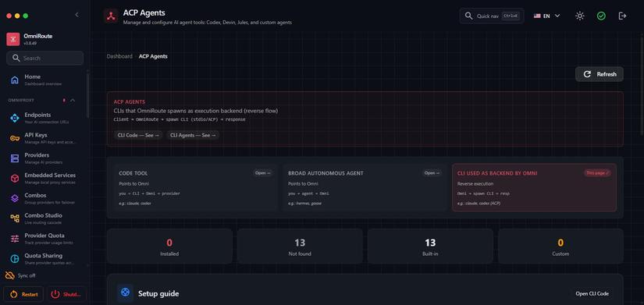Collapse the OMNIPROXY sidebar section
The image size is (644, 305).
pyautogui.click(x=73, y=100)
